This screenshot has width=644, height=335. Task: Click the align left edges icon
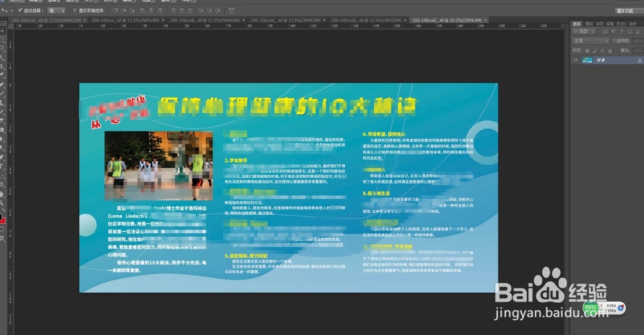142,10
